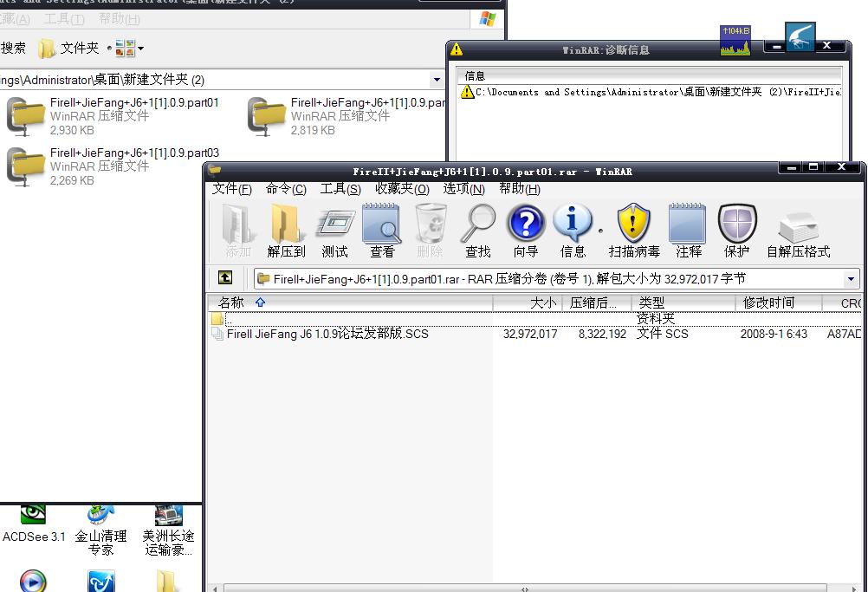This screenshot has height=592, width=868.
Task: Click the diagnostic message path text
Action: (x=657, y=92)
